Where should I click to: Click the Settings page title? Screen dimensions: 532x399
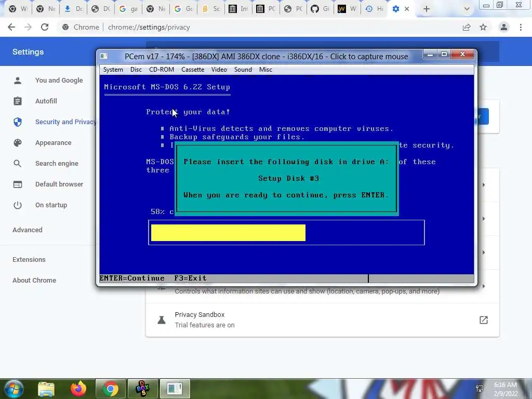pyautogui.click(x=28, y=52)
